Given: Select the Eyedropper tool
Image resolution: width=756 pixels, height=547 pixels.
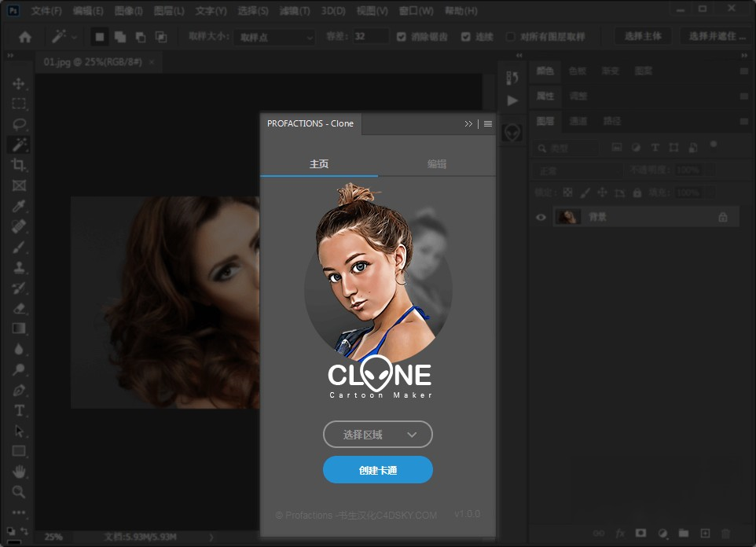Looking at the screenshot, I should click(19, 206).
